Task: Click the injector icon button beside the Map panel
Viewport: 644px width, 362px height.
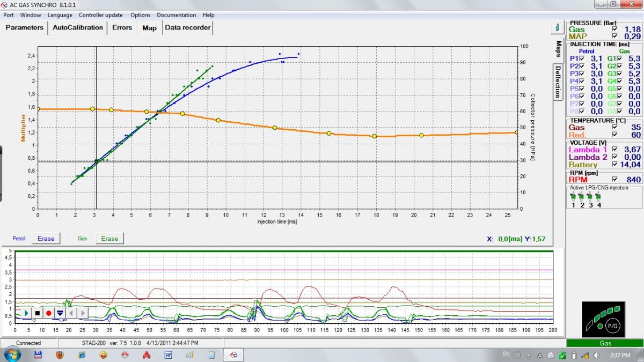Action: click(558, 27)
